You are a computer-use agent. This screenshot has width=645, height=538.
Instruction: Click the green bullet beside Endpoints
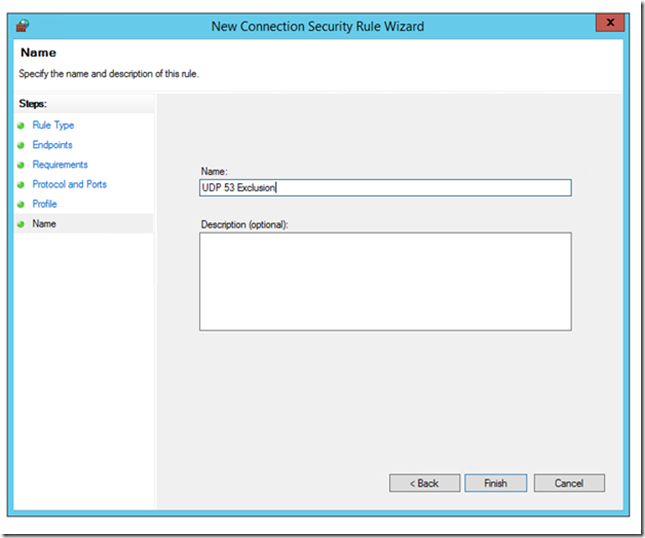pyautogui.click(x=21, y=145)
